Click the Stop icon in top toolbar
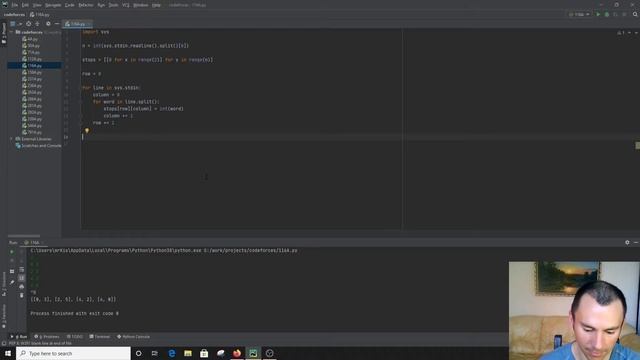The width and height of the screenshot is (640, 360). click(624, 15)
